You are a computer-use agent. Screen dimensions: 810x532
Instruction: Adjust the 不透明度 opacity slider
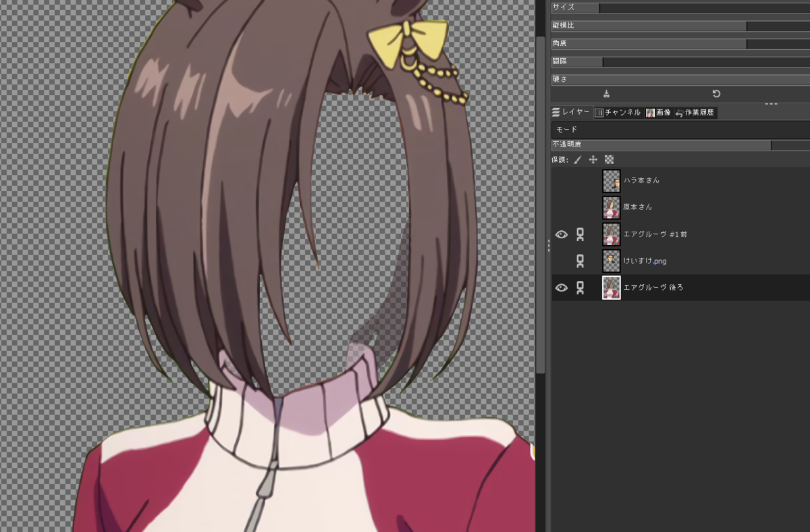pyautogui.click(x=675, y=144)
